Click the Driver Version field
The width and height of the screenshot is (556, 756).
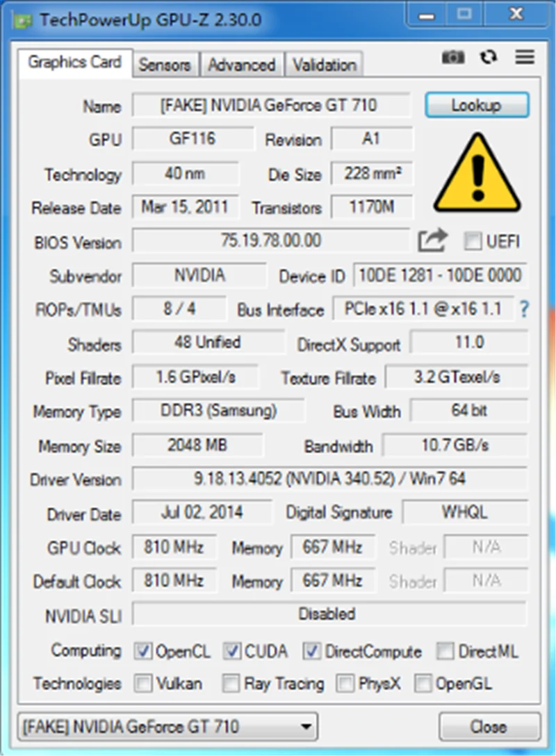(330, 479)
